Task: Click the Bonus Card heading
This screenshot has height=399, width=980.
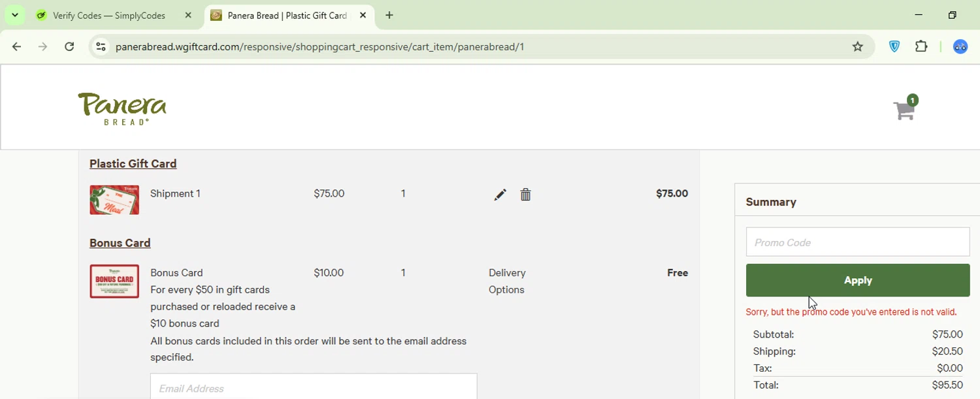Action: click(x=120, y=242)
